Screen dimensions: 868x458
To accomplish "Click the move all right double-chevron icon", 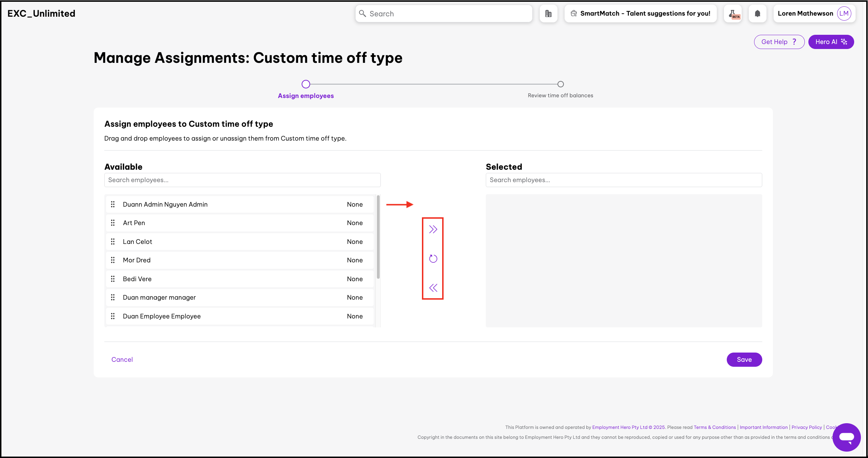I will pos(433,229).
